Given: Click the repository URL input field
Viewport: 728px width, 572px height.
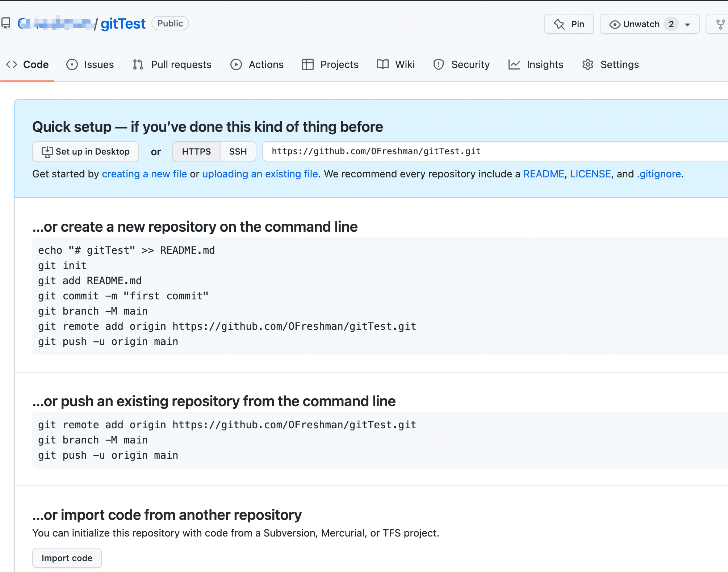Looking at the screenshot, I should (x=495, y=151).
